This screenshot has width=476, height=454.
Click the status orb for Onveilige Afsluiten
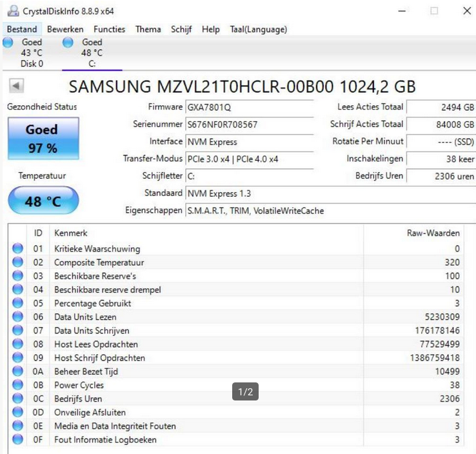pos(17,412)
